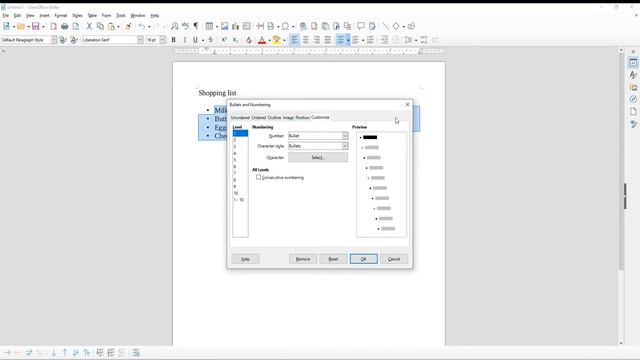Click the Save icon

36,26
